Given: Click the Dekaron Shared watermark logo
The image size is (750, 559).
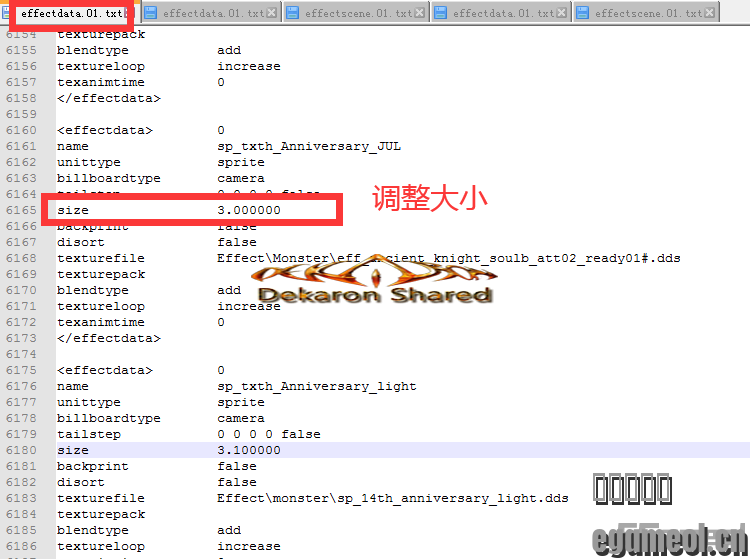Looking at the screenshot, I should pos(375,284).
